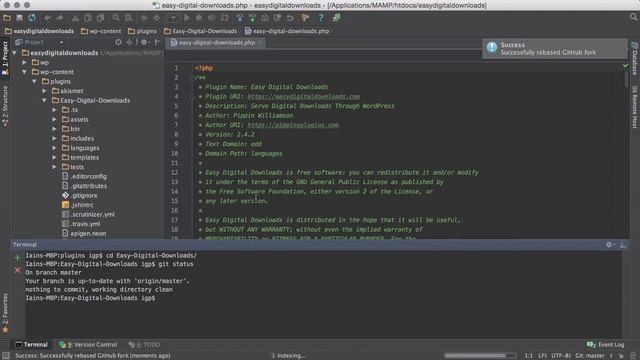This screenshot has width=640, height=360.
Task: Collapse the wp-content folder
Action: coord(24,72)
